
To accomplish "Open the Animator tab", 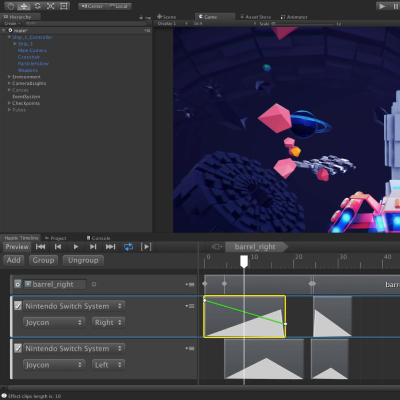I will coord(294,17).
